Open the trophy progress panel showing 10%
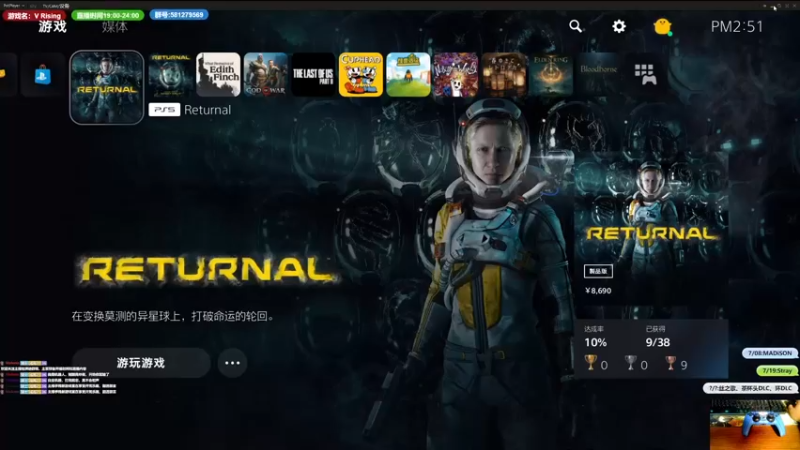Image resolution: width=800 pixels, height=450 pixels. tap(651, 349)
